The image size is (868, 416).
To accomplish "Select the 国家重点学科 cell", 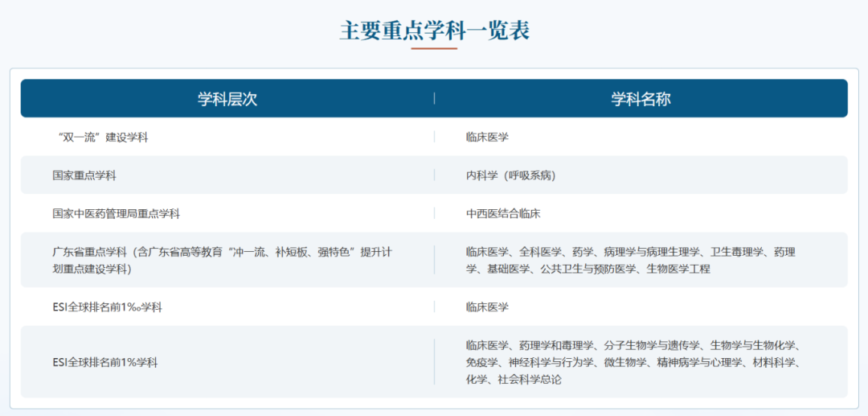I will point(84,175).
